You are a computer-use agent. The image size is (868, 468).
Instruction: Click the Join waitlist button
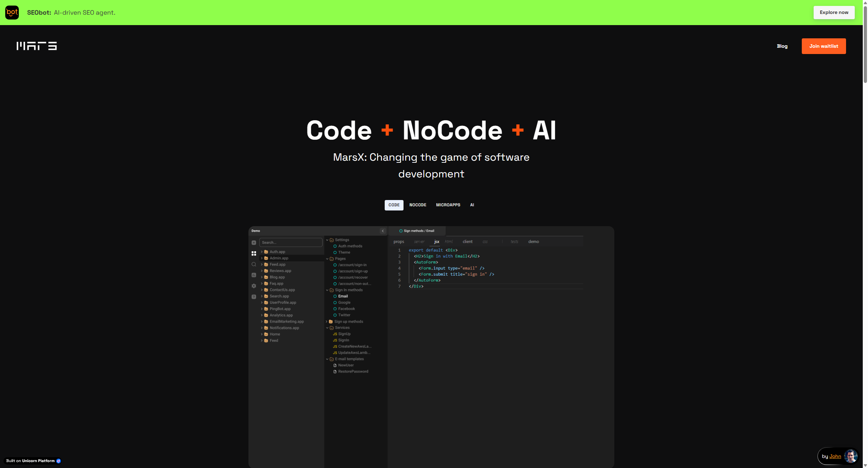pyautogui.click(x=823, y=46)
